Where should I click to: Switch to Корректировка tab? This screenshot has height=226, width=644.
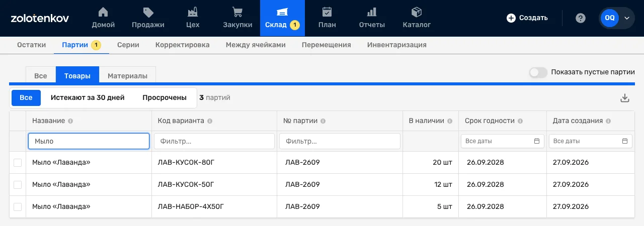[x=183, y=45]
